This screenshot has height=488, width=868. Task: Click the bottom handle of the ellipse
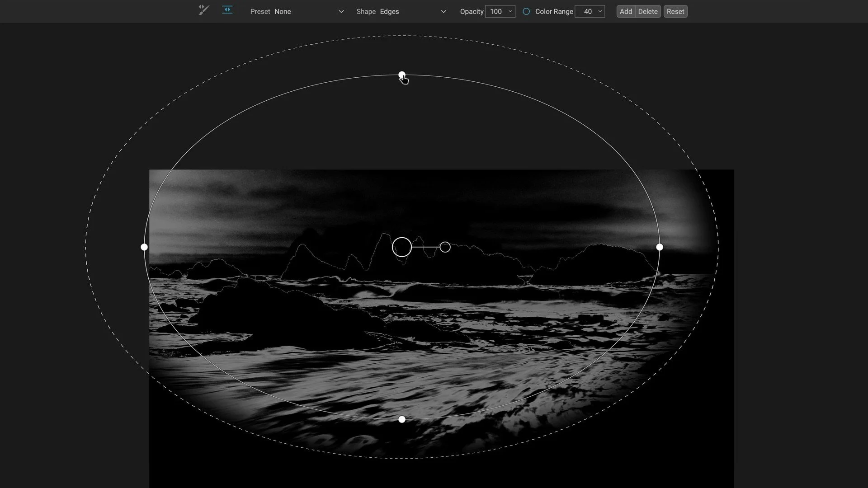[402, 419]
